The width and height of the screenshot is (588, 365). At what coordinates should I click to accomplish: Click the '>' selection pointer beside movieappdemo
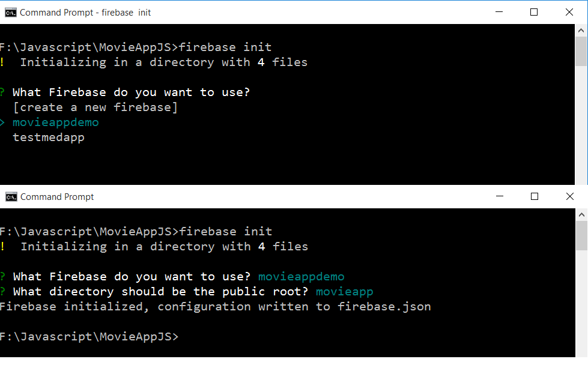tap(2, 122)
